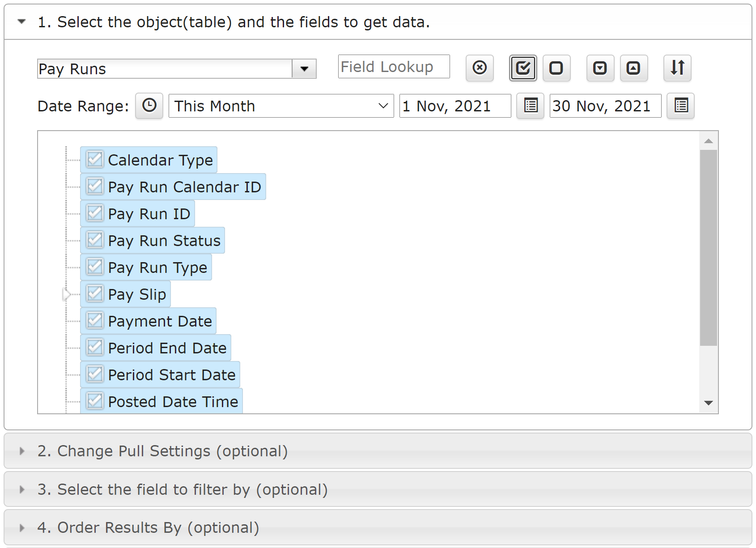The image size is (756, 548).
Task: Open the This Month date range dropdown
Action: pos(281,106)
